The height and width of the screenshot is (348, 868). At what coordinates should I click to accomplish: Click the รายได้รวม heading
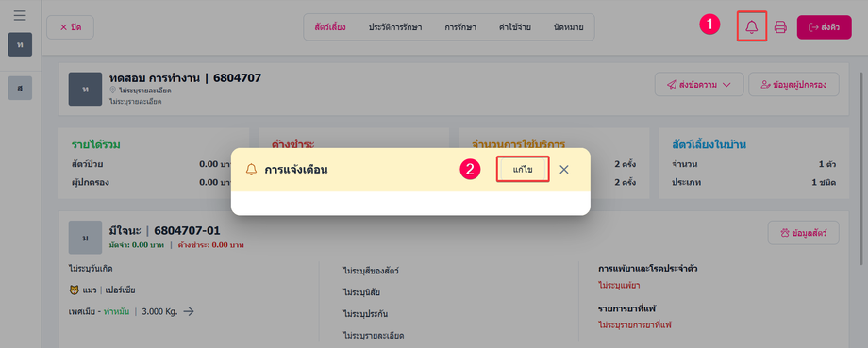point(96,145)
